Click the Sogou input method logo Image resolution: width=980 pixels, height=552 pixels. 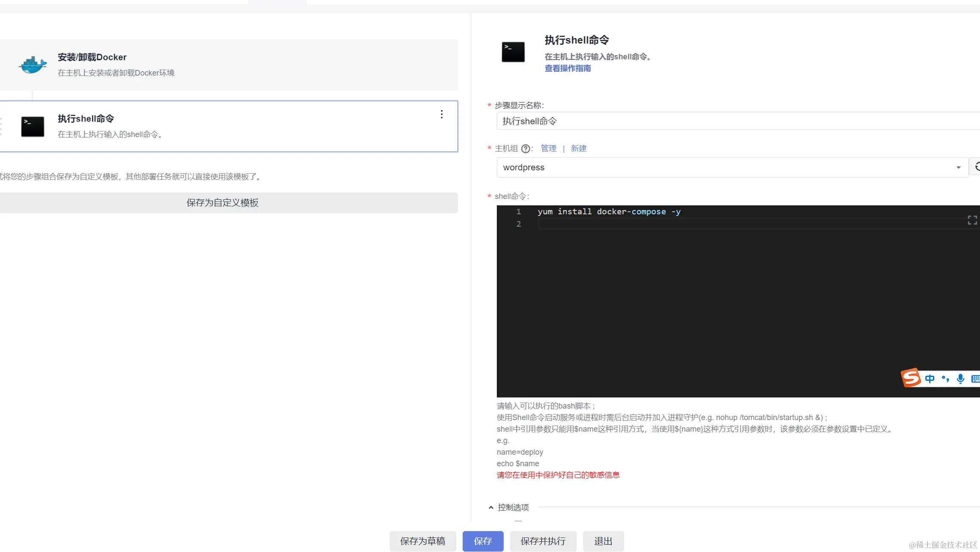[910, 378]
